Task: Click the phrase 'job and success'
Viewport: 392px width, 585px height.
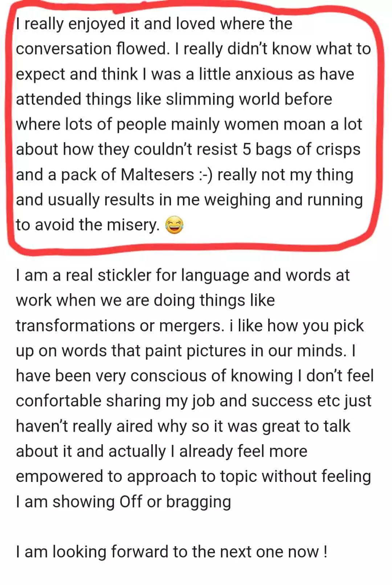Action: point(240,401)
